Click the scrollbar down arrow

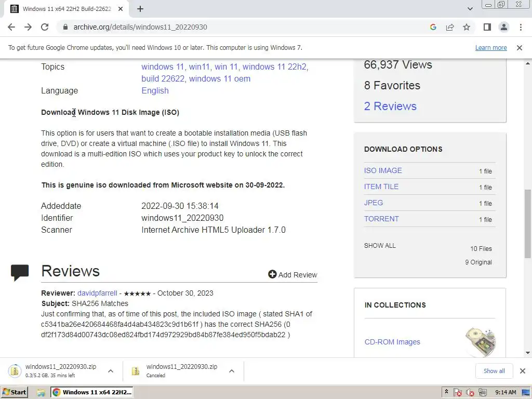tap(528, 353)
